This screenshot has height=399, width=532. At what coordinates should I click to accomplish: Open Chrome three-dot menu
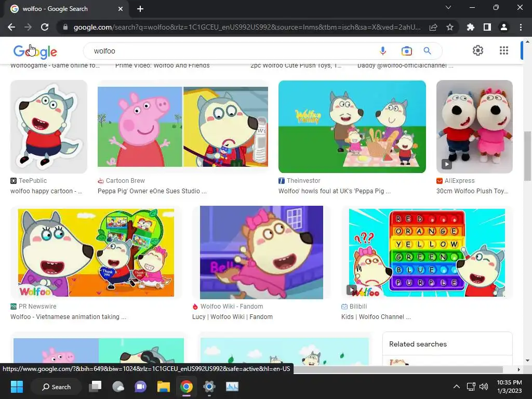521,27
